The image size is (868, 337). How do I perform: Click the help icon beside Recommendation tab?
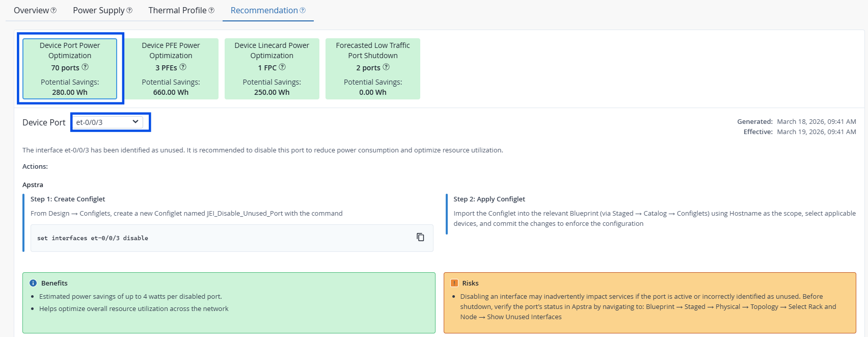[303, 11]
